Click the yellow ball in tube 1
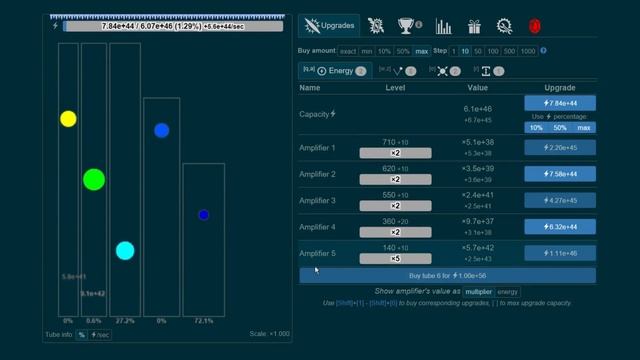This screenshot has width=640, height=360. point(68,119)
